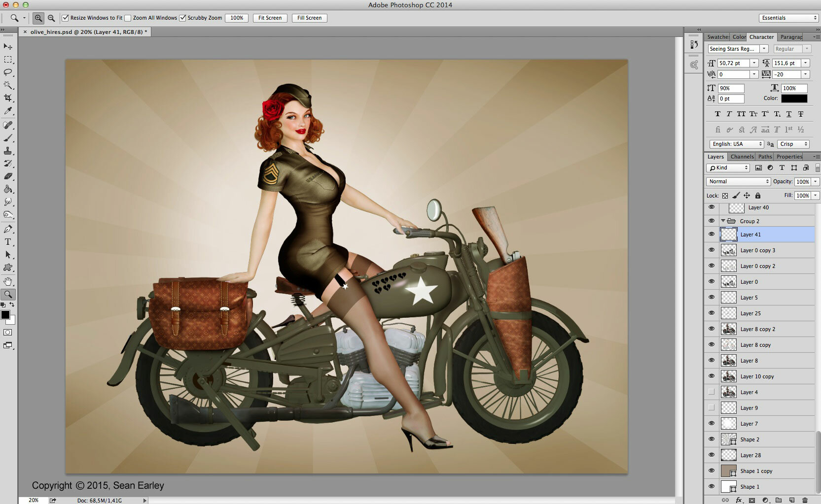Open the black text Color swatch
The height and width of the screenshot is (504, 821).
click(x=794, y=99)
